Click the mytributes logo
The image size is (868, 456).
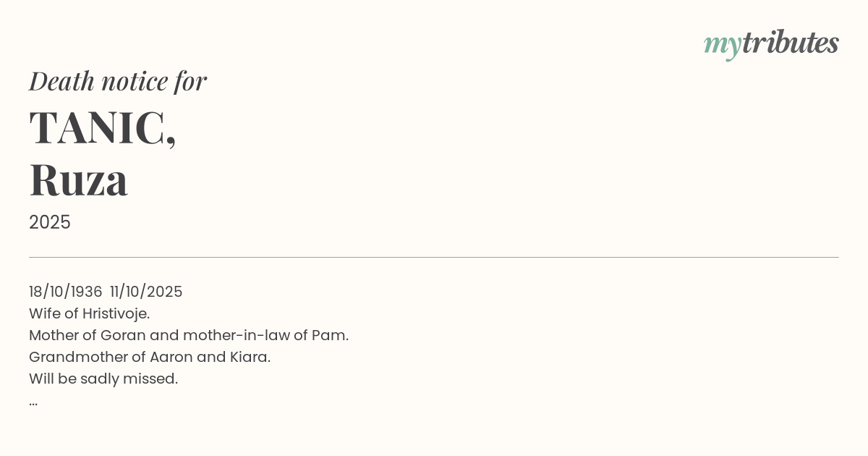770,43
